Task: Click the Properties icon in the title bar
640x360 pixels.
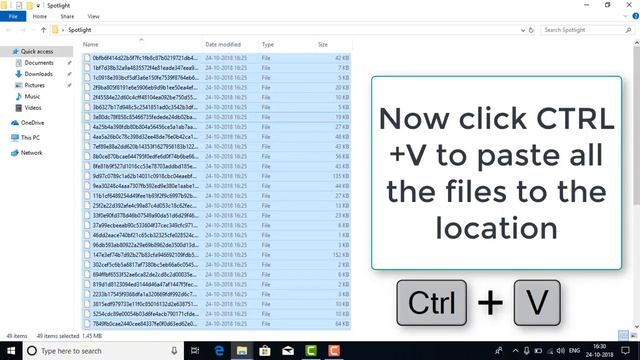Action: pos(19,5)
